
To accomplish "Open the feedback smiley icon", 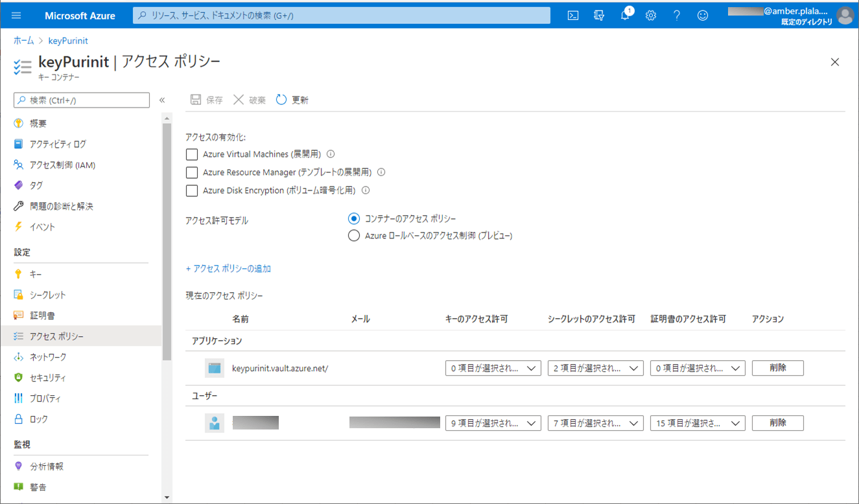I will pos(703,16).
